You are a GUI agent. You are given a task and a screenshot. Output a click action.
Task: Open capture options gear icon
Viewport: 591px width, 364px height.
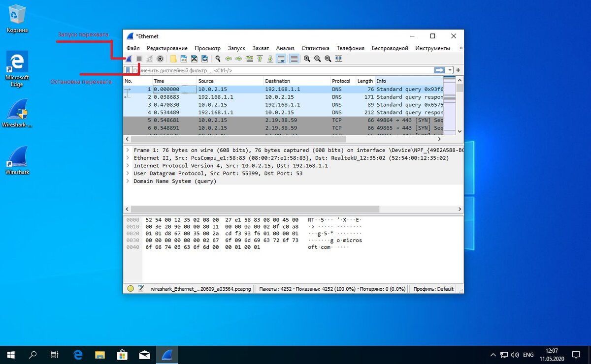click(160, 59)
